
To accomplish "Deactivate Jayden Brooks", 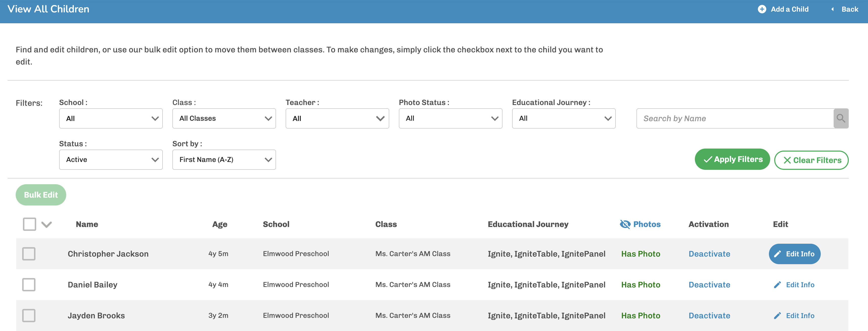I will [709, 316].
